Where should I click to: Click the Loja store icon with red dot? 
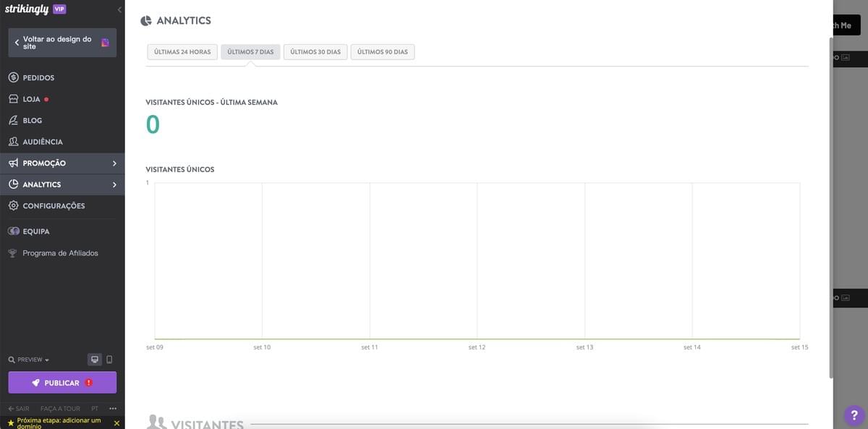[x=12, y=98]
